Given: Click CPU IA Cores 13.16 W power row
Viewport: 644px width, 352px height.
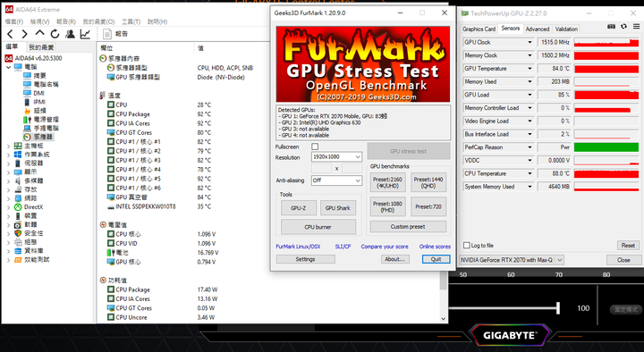Looking at the screenshot, I should 162,298.
